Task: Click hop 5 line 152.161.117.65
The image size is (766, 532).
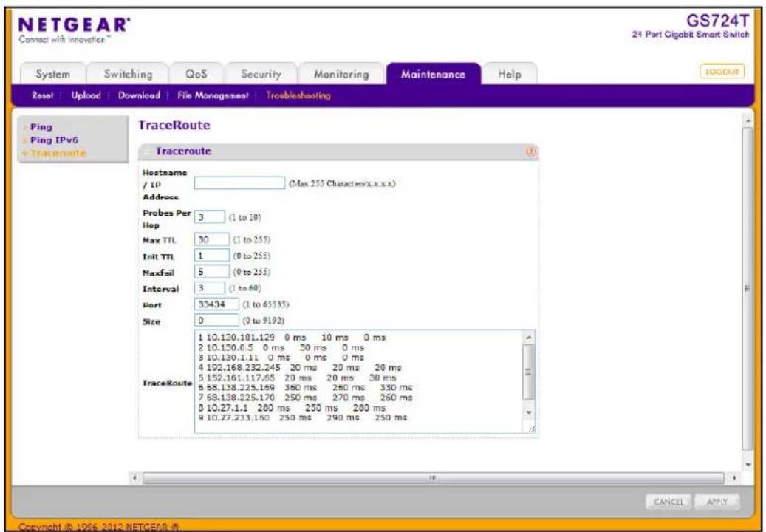Action: pos(297,378)
